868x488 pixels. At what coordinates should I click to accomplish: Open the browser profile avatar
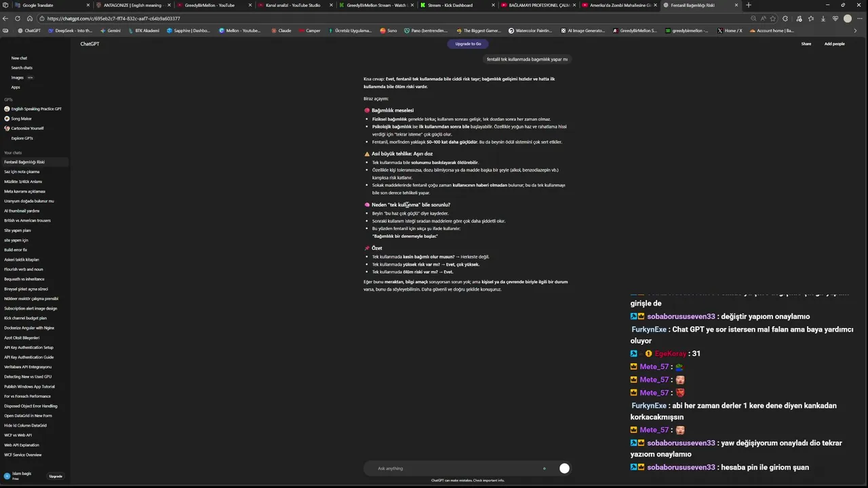[848, 18]
